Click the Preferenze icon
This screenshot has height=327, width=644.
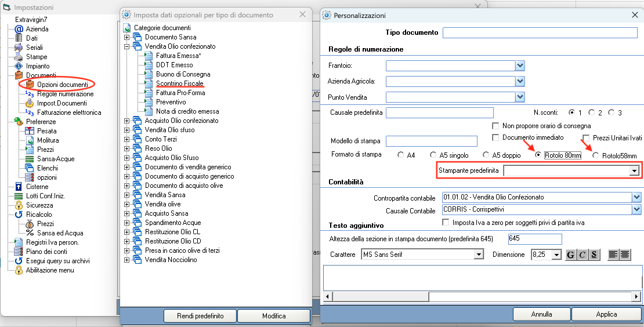click(19, 121)
